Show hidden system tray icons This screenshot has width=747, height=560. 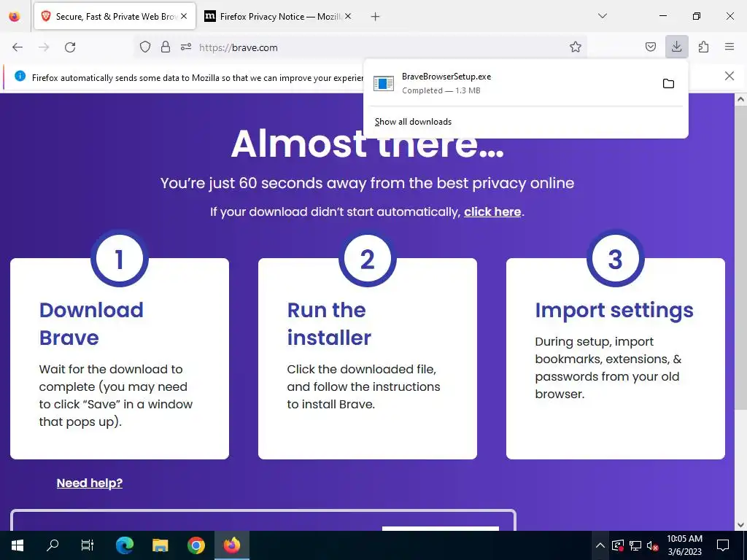pos(600,545)
